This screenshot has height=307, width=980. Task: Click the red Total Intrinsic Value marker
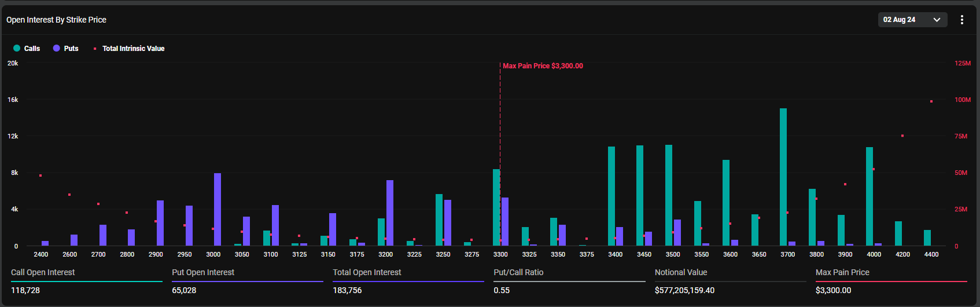point(95,49)
